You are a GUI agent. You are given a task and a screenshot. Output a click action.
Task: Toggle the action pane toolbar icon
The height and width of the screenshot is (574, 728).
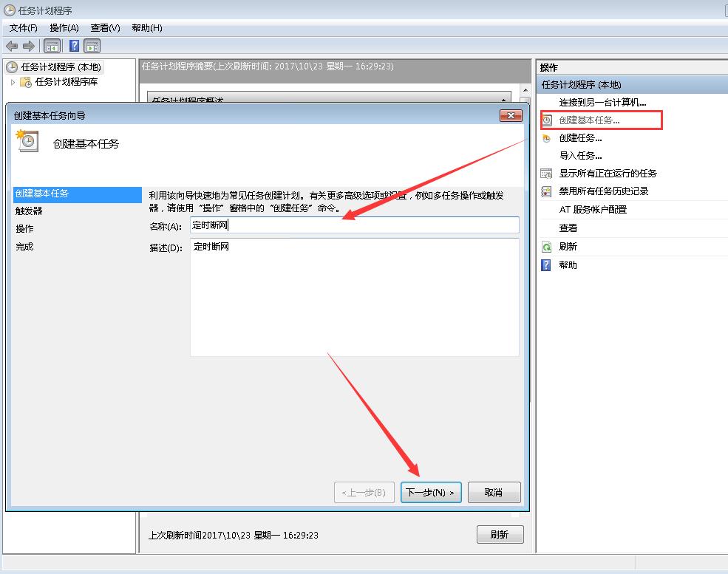(x=92, y=46)
